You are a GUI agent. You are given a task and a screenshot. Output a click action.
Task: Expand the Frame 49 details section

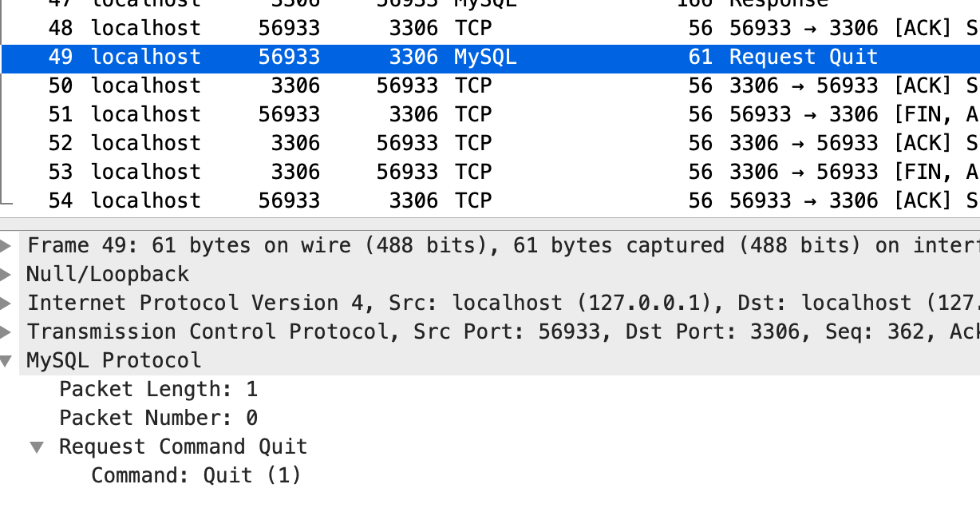(x=8, y=245)
